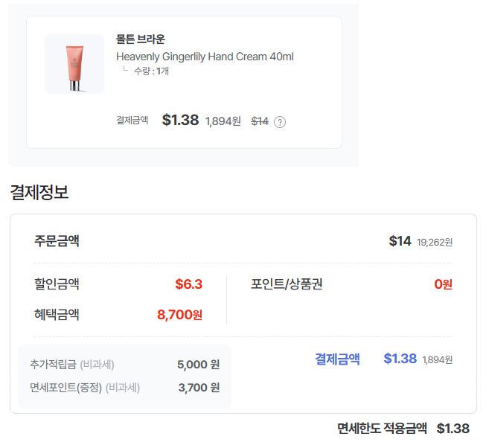Click the red $6.3 discount amount
This screenshot has width=486, height=448.
(188, 284)
